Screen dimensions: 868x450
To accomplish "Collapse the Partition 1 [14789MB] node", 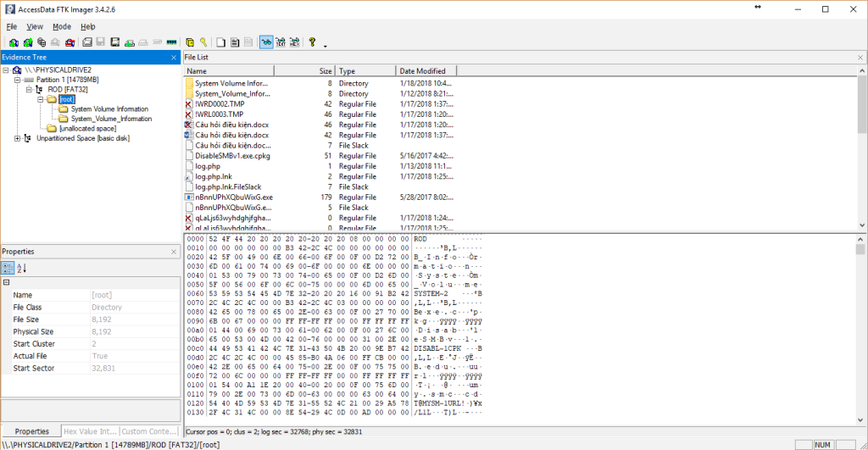I will click(17, 81).
